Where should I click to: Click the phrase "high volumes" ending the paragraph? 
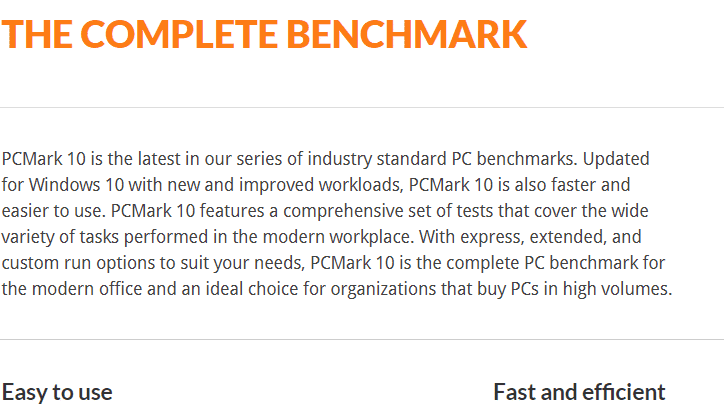(616, 290)
